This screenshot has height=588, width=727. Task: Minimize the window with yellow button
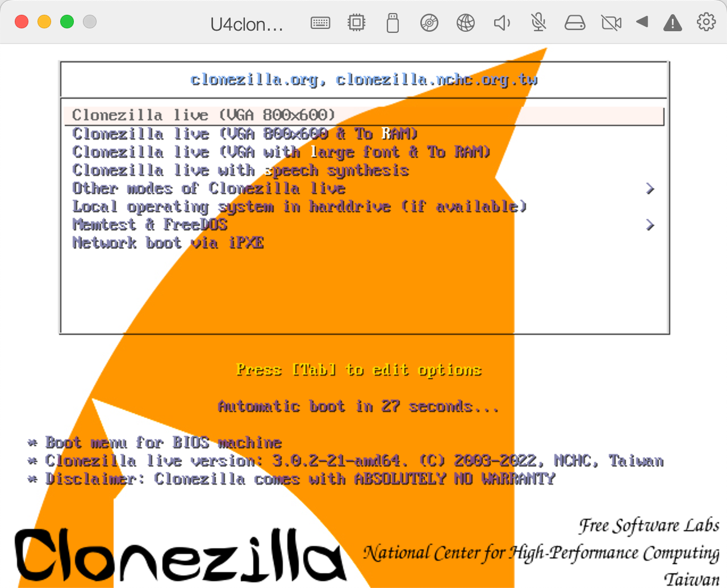[44, 22]
